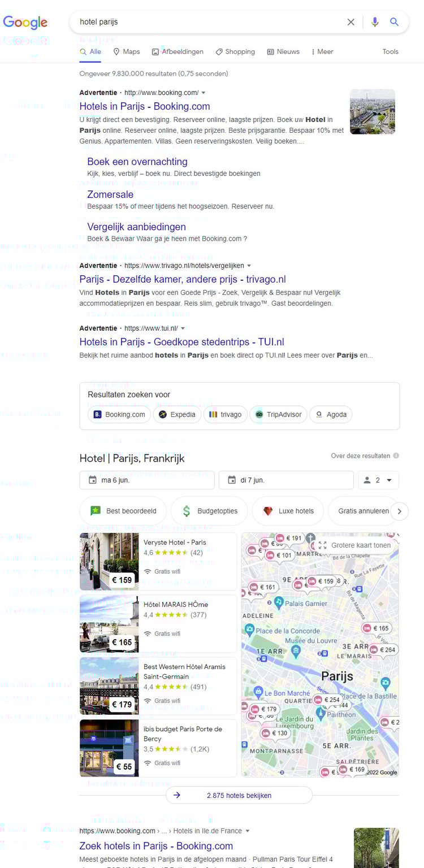
Task: Open search Tools
Action: (x=390, y=51)
